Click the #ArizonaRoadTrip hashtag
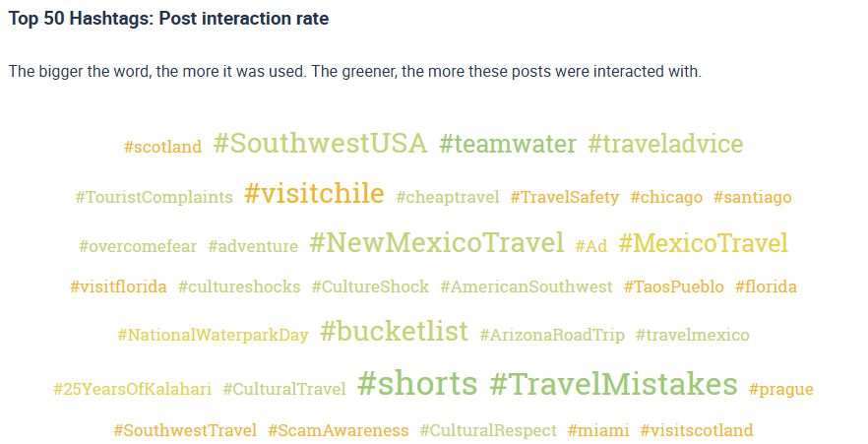This screenshot has height=444, width=868. pos(552,336)
